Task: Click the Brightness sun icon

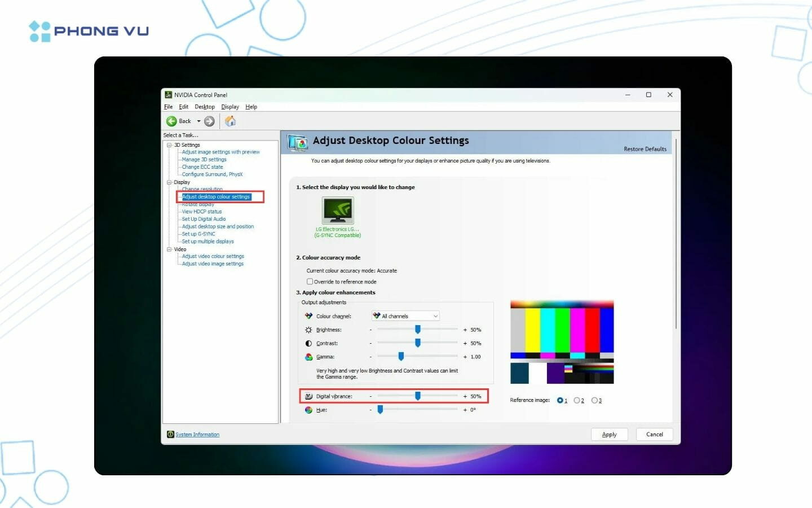Action: [x=308, y=330]
